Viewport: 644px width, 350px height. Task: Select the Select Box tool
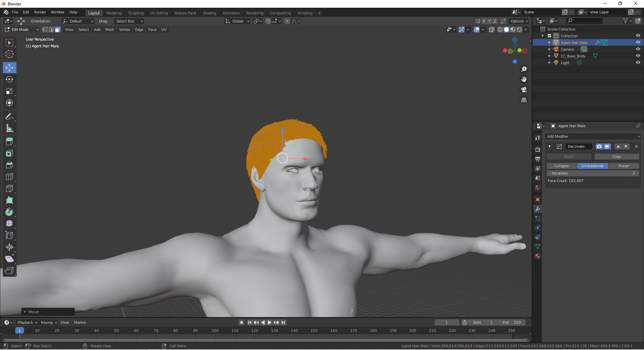click(x=9, y=43)
